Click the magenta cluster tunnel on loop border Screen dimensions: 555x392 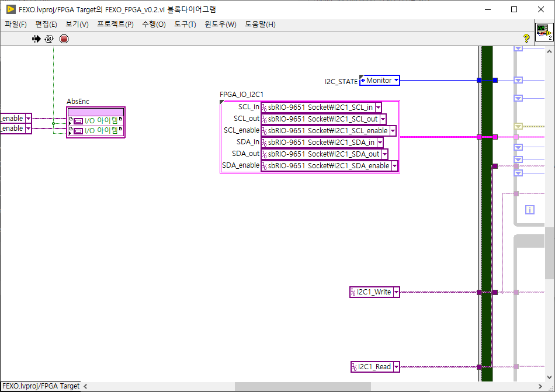(479, 137)
